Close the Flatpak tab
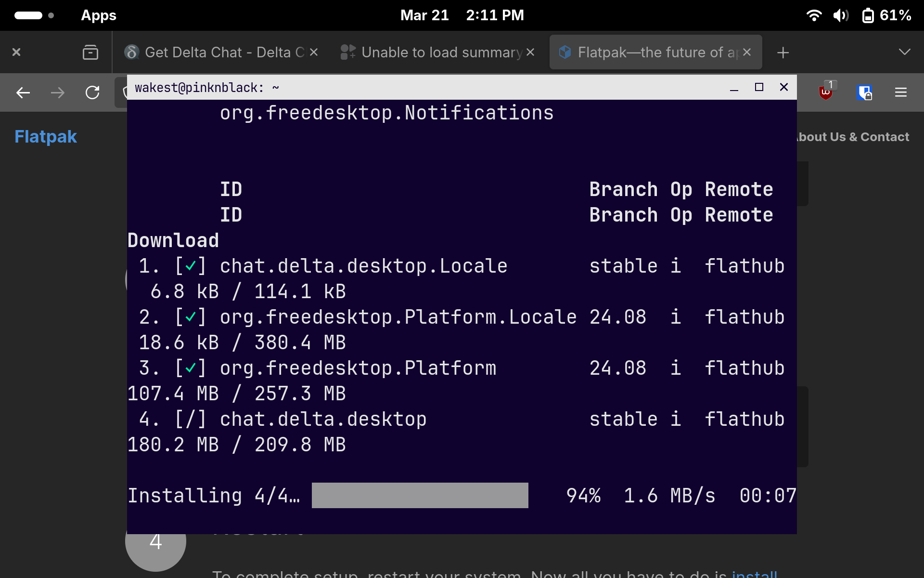The height and width of the screenshot is (578, 924). coord(747,52)
